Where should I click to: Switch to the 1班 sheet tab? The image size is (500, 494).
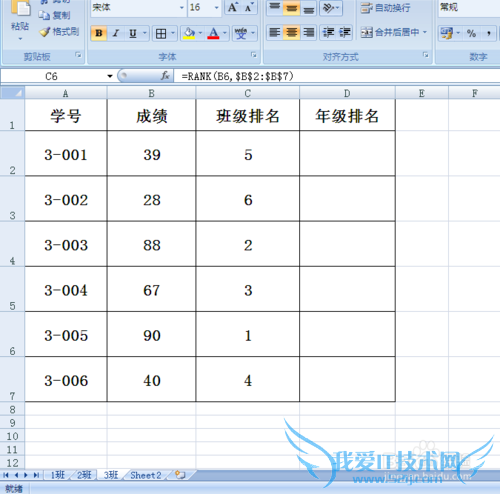tap(57, 475)
